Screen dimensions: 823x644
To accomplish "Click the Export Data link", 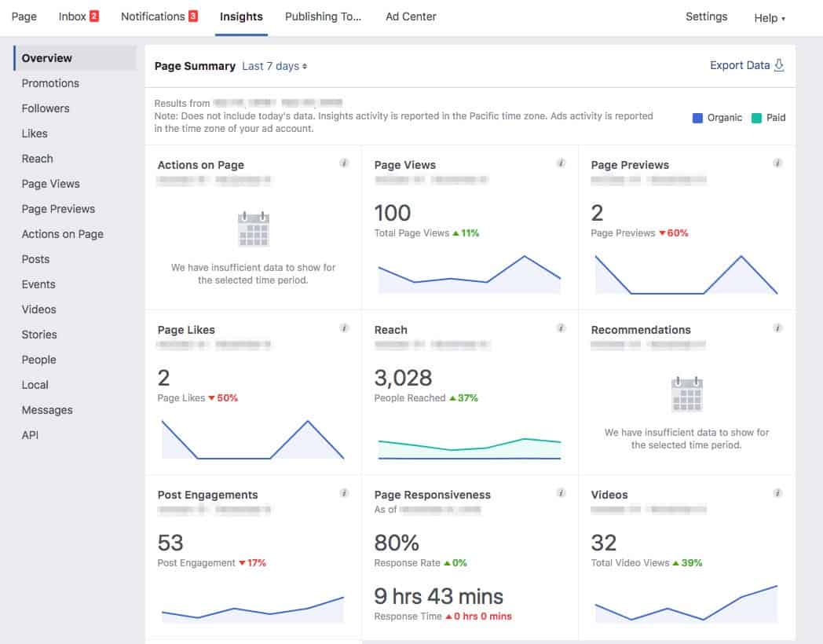I will point(738,66).
